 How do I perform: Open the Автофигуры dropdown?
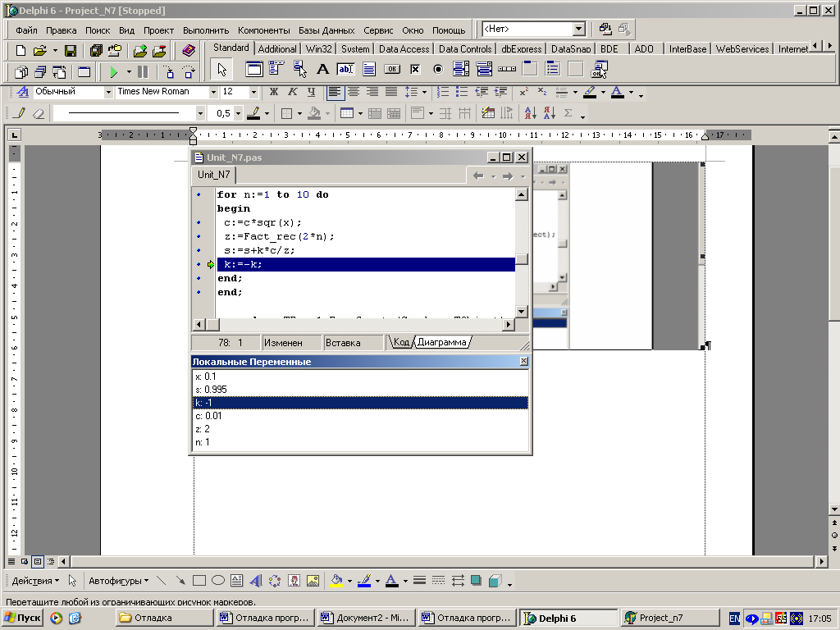point(118,581)
